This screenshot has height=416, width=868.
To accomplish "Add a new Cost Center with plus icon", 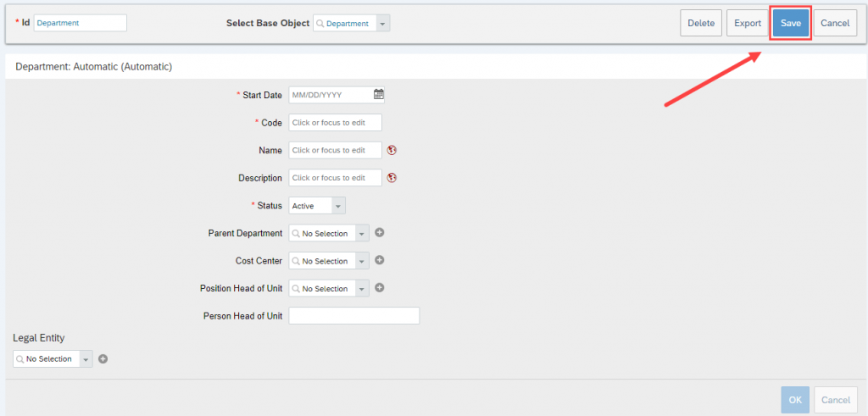I will 379,261.
